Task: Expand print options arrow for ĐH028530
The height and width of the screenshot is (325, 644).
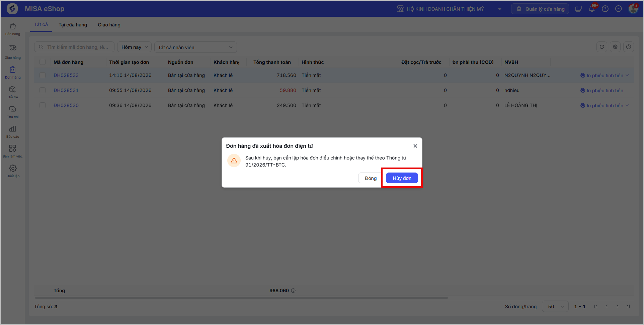Action: pos(627,105)
